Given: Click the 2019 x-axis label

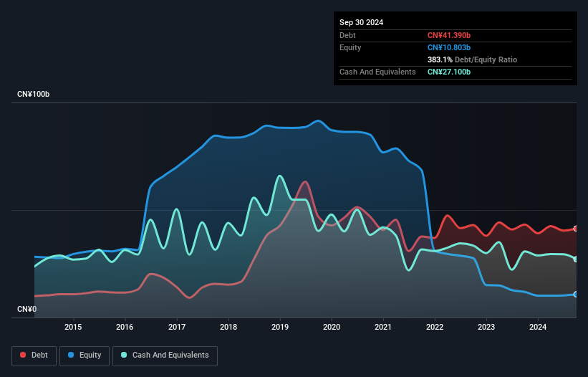Looking at the screenshot, I should (x=280, y=327).
